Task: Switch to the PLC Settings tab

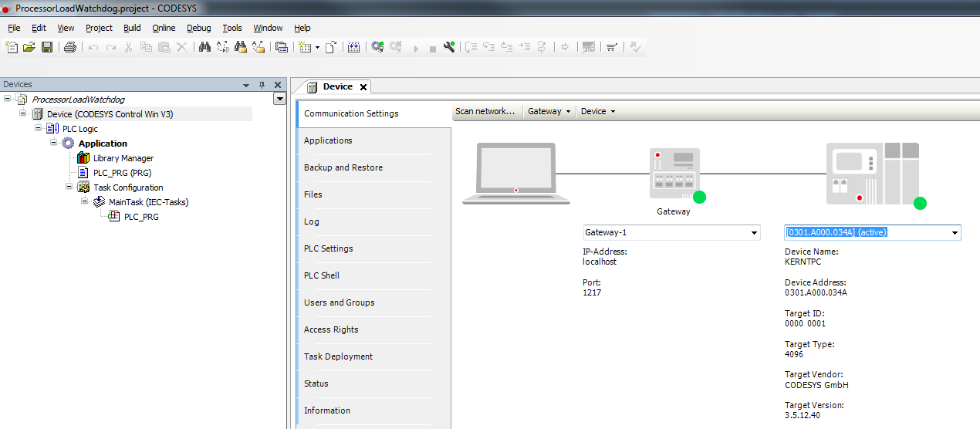Action: pos(328,248)
